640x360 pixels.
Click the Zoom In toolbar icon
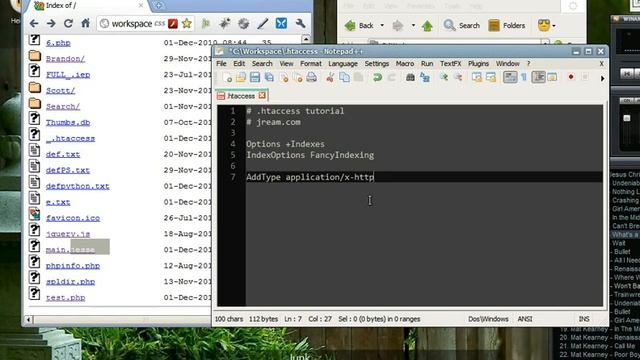[444, 77]
